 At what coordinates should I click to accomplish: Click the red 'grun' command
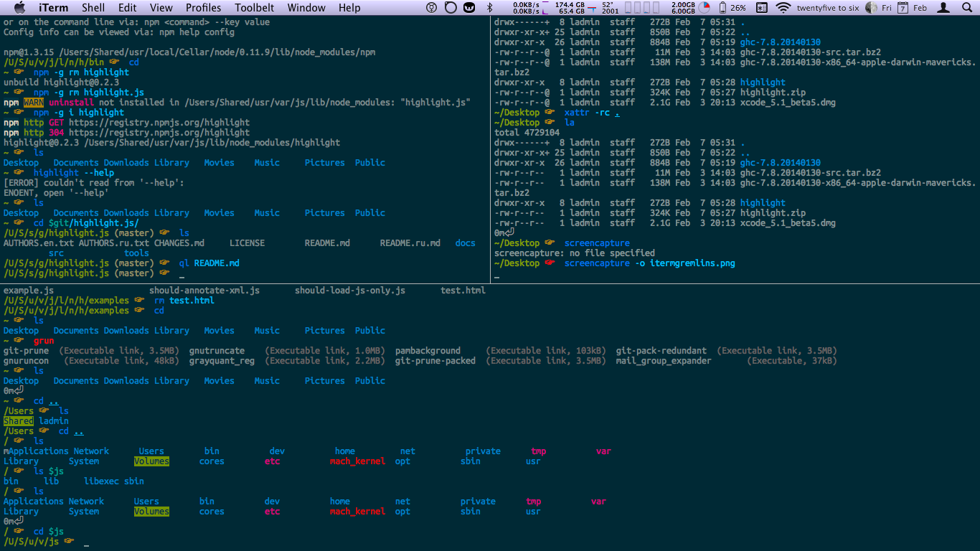(x=44, y=341)
